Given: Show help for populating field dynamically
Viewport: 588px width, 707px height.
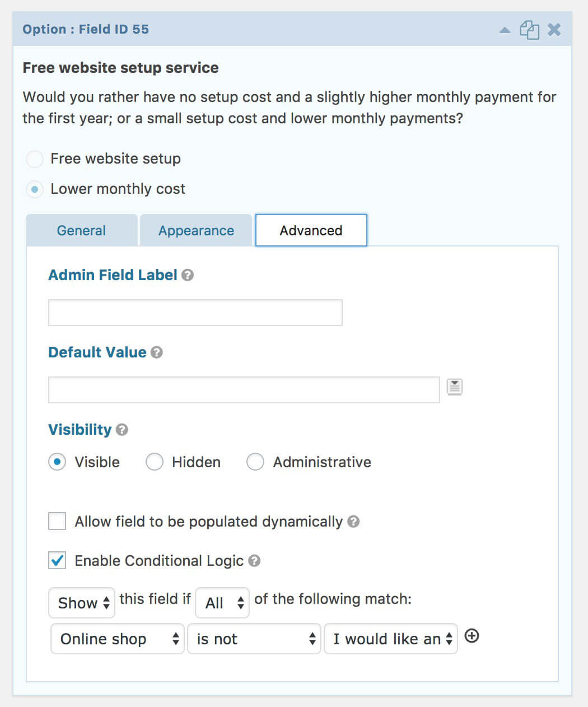Looking at the screenshot, I should 353,522.
